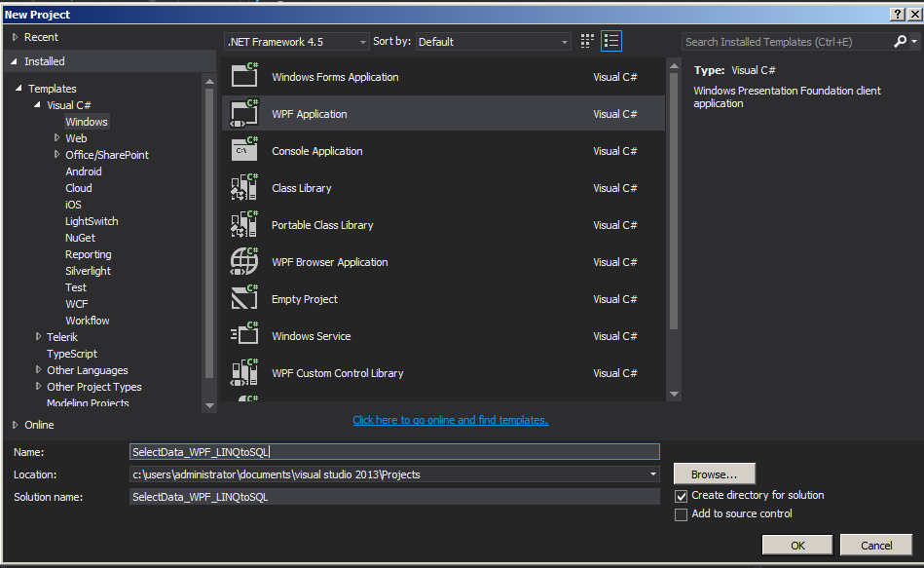Open the .NET Framework 4.5 dropdown
924x568 pixels.
click(x=296, y=42)
